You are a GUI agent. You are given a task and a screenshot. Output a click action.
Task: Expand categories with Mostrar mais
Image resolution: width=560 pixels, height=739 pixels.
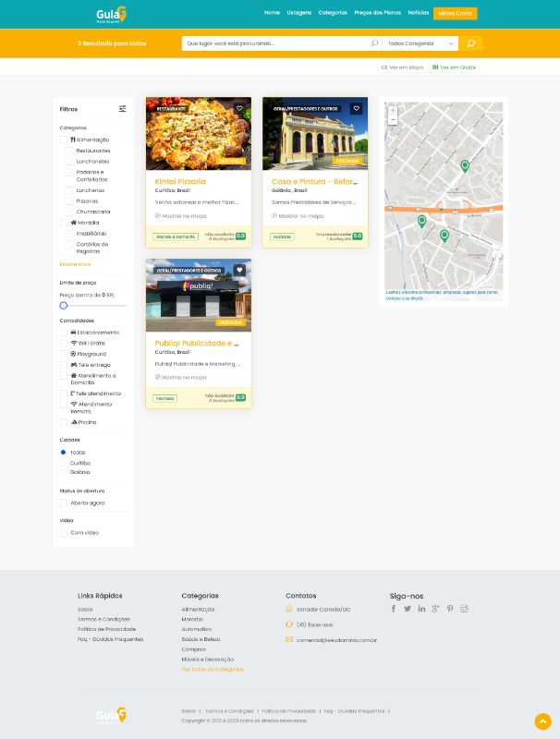(x=75, y=264)
